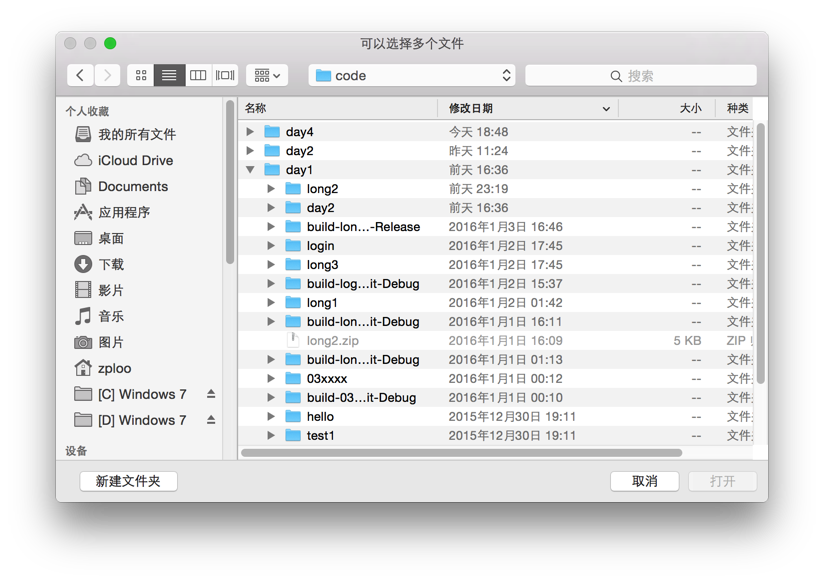Sort by 种类 column header
824x582 pixels.
coord(735,108)
